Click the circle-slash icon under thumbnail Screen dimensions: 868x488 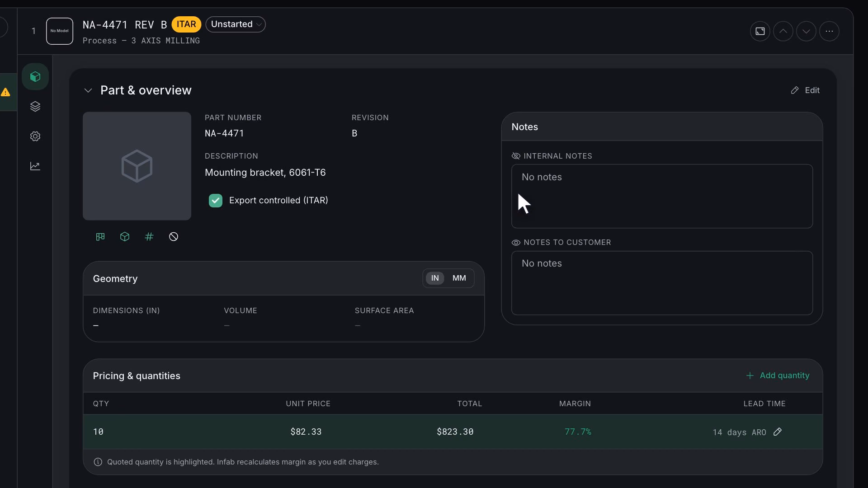tap(174, 237)
